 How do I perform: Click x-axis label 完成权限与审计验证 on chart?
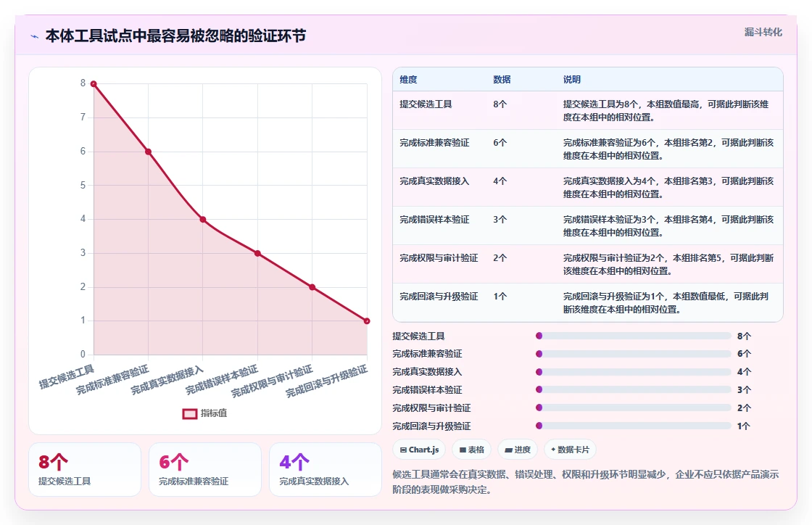[x=272, y=381]
